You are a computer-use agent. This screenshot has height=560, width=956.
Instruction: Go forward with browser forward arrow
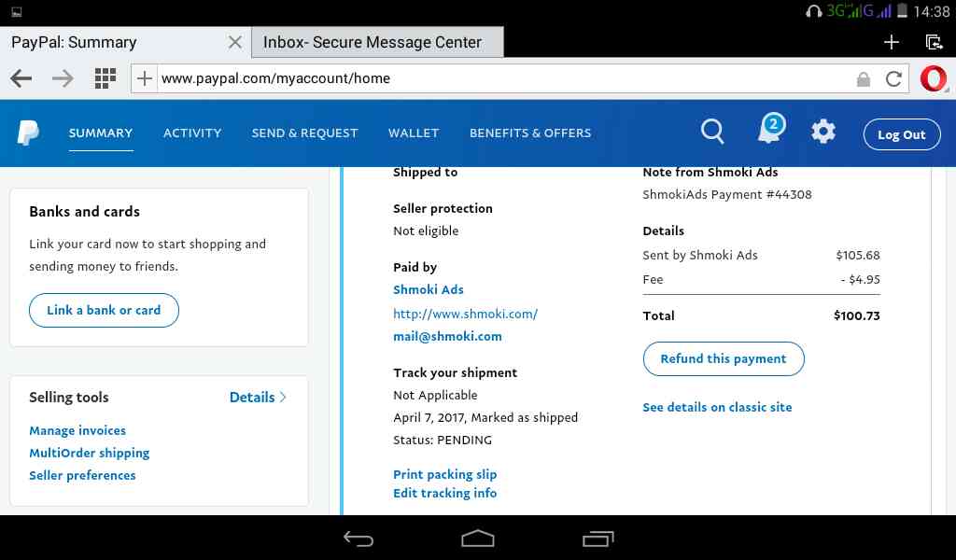tap(63, 78)
